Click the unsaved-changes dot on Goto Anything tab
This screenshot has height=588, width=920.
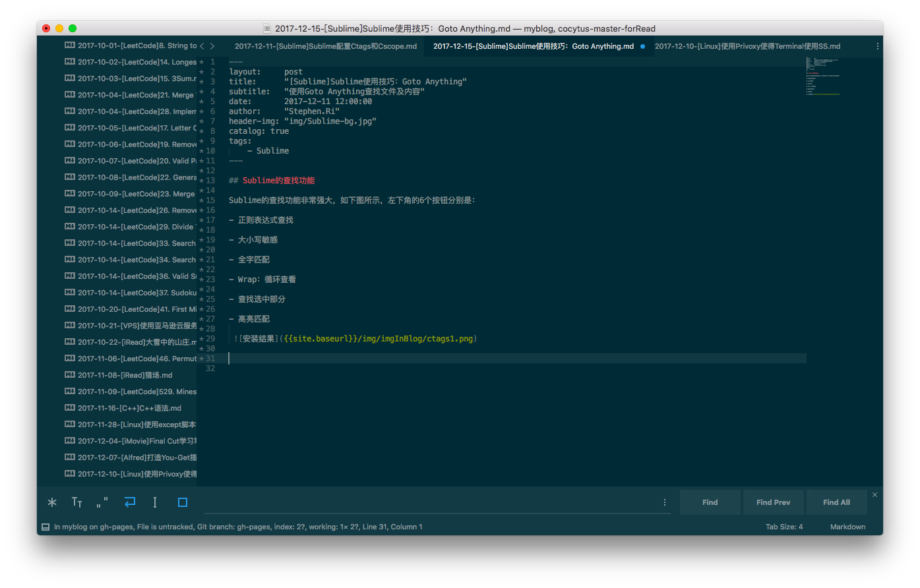[x=642, y=46]
